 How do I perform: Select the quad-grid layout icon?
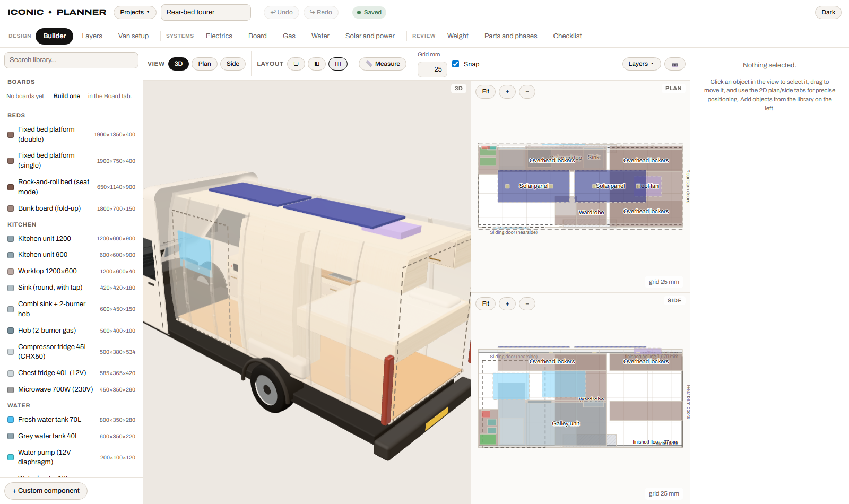coord(338,64)
